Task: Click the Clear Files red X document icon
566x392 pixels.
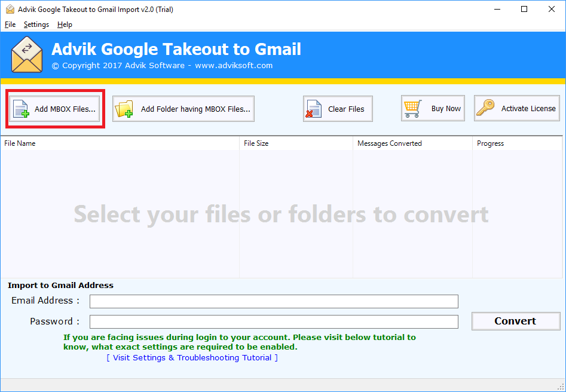Action: (313, 109)
